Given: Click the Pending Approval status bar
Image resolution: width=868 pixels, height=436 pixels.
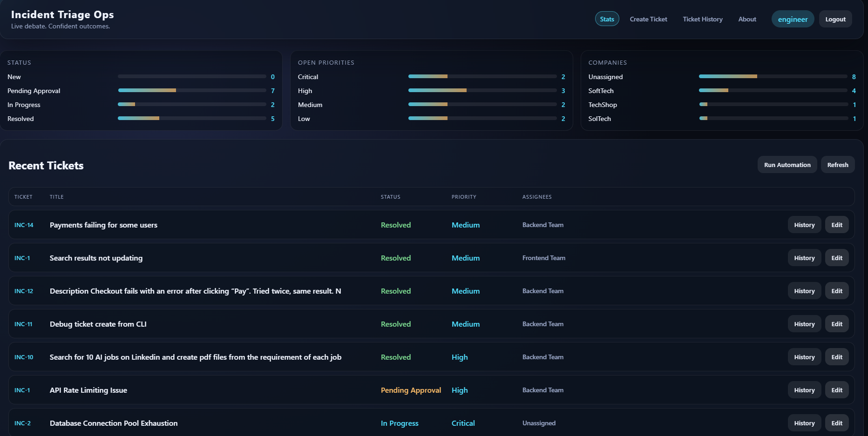Looking at the screenshot, I should click(192, 90).
